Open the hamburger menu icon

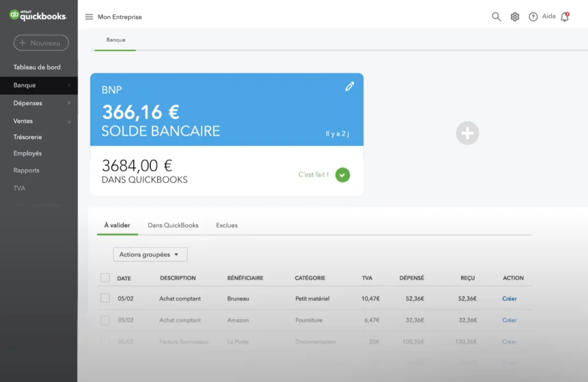89,17
